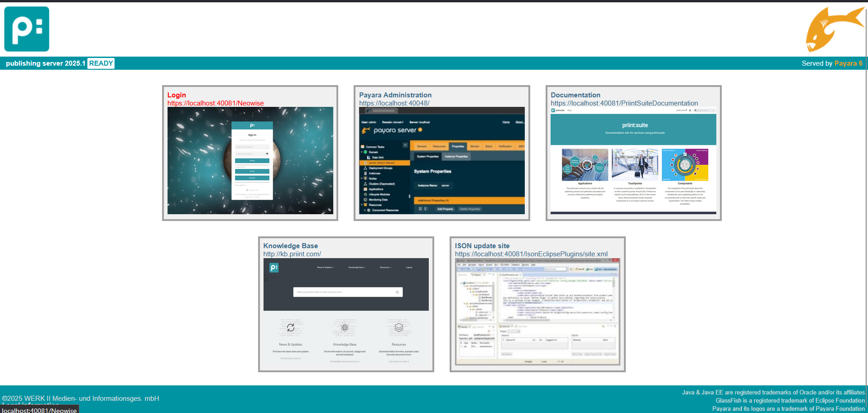Open the localhost:40081/Neowise login URL
This screenshot has height=413, width=868.
pyautogui.click(x=216, y=103)
